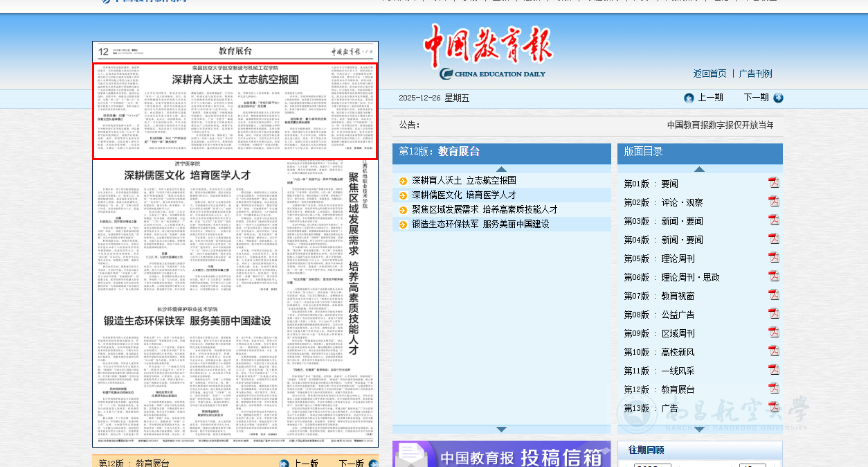This screenshot has width=868, height=467.
Task: Click the PDF icon for 第13版 广告
Action: 773,407
